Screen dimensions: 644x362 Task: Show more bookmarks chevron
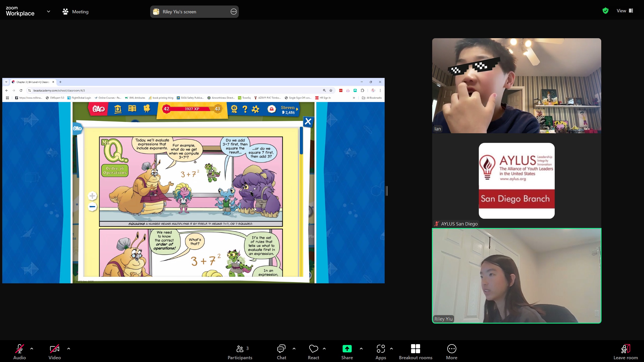[354, 98]
